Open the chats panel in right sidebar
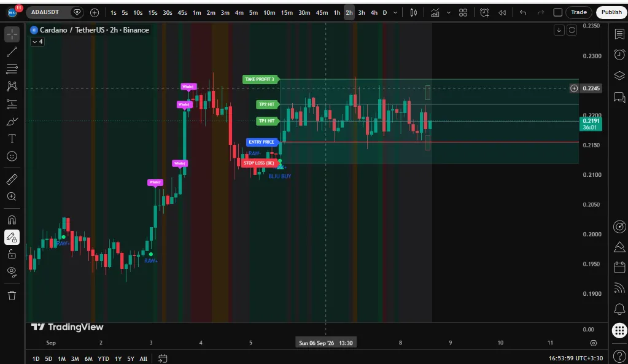 coord(619,97)
